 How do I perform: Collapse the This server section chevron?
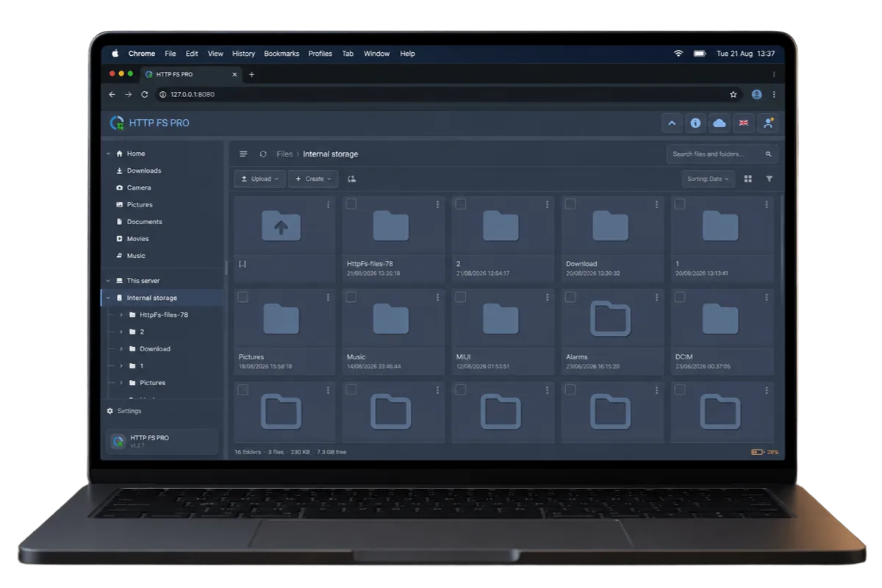pyautogui.click(x=108, y=281)
